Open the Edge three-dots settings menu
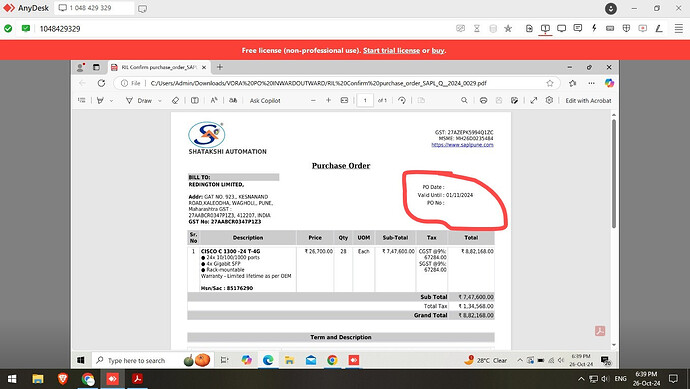The width and height of the screenshot is (690, 389). [591, 83]
